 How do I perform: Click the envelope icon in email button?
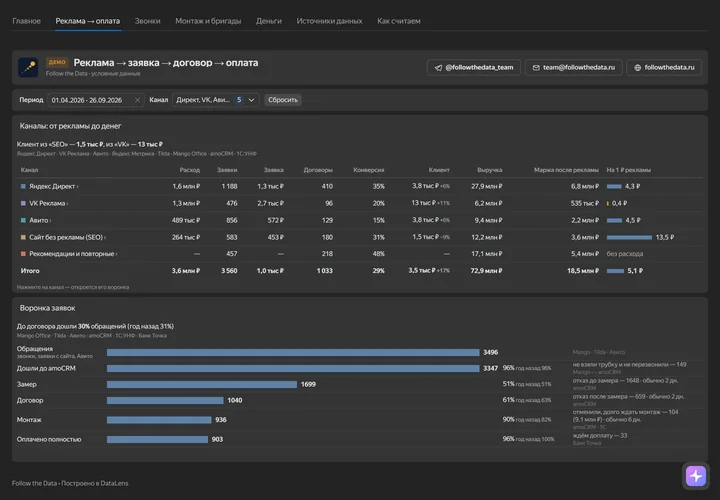click(536, 67)
